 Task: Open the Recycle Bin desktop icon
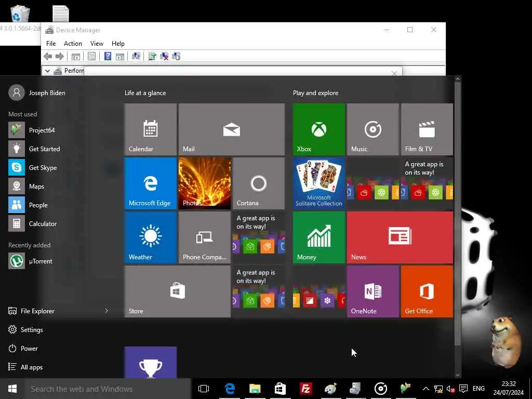click(x=20, y=14)
